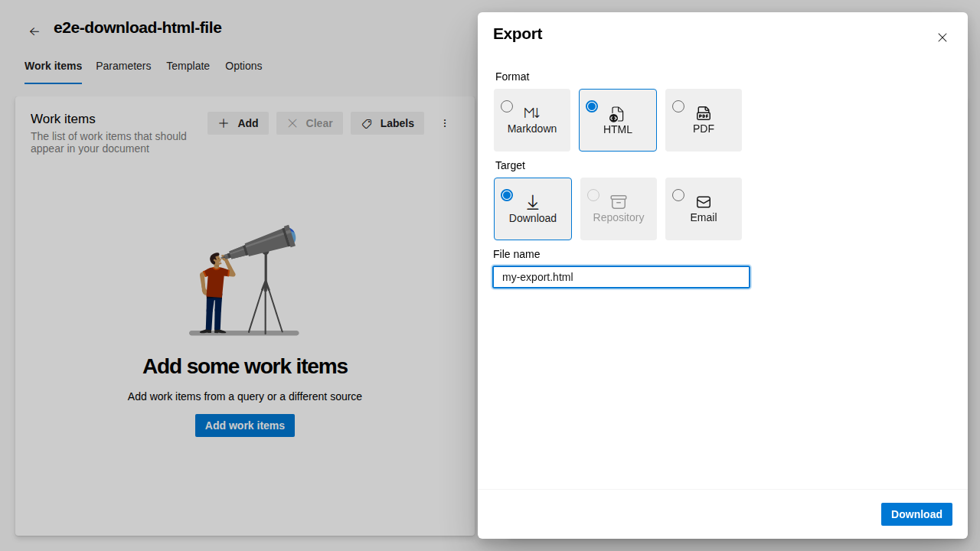Click the Email envelope icon
The height and width of the screenshot is (551, 980).
703,201
